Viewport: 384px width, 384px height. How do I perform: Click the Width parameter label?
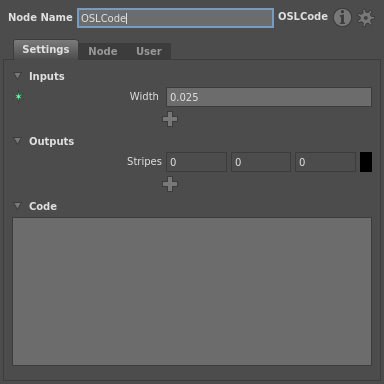(x=144, y=96)
